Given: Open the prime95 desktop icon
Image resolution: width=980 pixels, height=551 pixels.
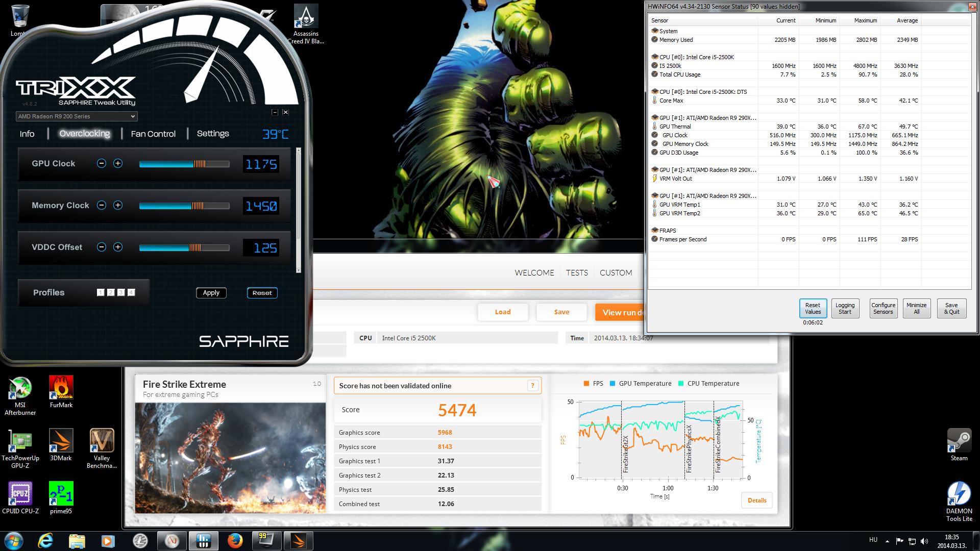Looking at the screenshot, I should coord(61,498).
